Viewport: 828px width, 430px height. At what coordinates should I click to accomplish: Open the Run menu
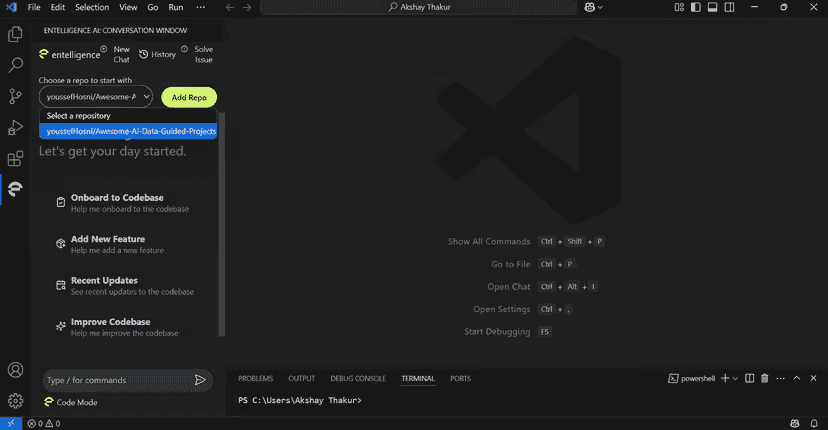pyautogui.click(x=176, y=7)
